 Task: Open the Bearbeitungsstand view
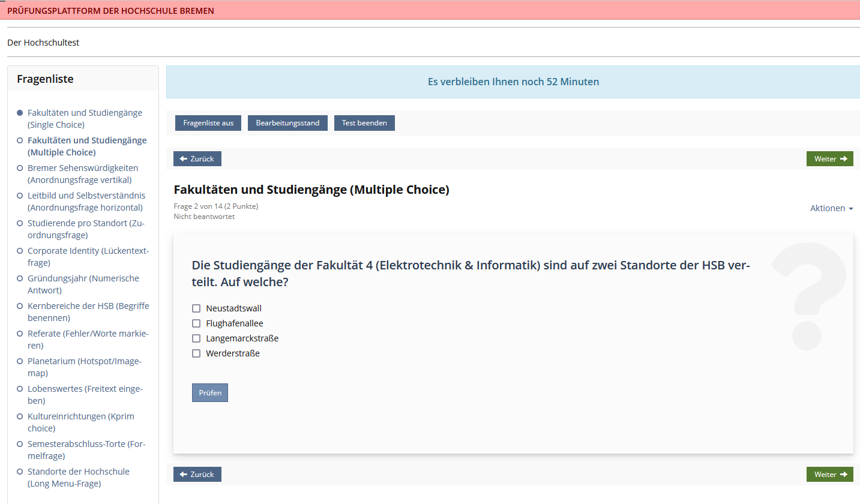pyautogui.click(x=287, y=123)
